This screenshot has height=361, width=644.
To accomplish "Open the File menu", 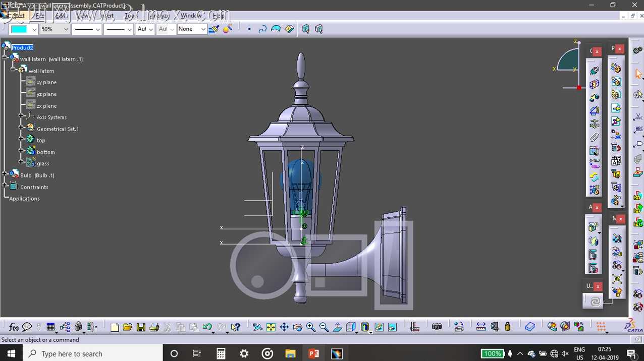I will pyautogui.click(x=40, y=16).
